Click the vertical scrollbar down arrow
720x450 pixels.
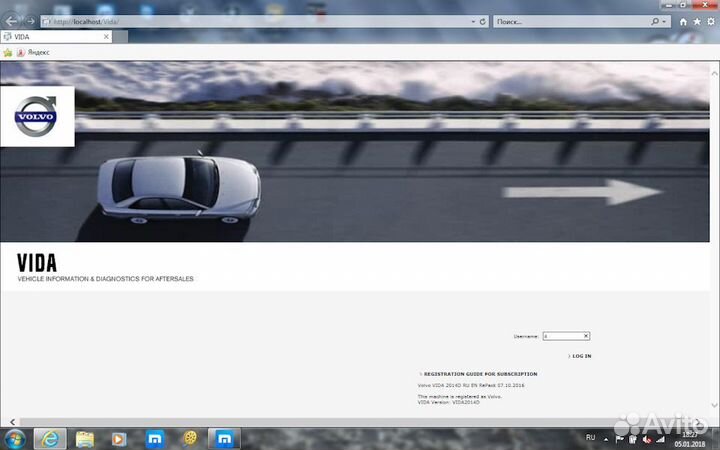tap(714, 405)
